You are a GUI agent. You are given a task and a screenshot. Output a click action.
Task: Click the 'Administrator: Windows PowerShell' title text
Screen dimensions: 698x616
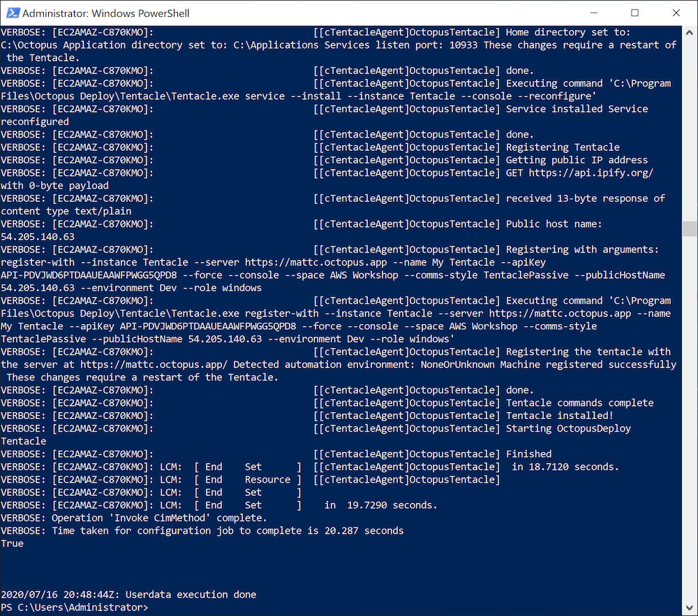coord(105,13)
